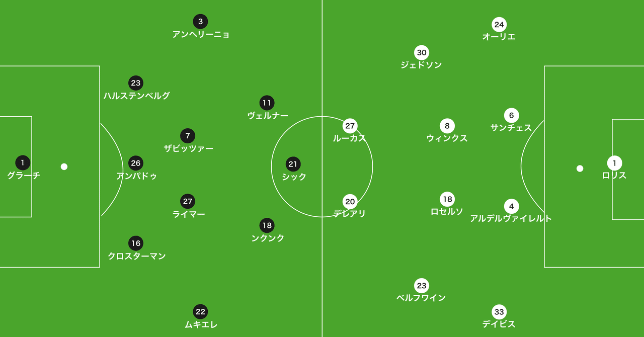Select white number 20 デレアリ marker

[350, 202]
